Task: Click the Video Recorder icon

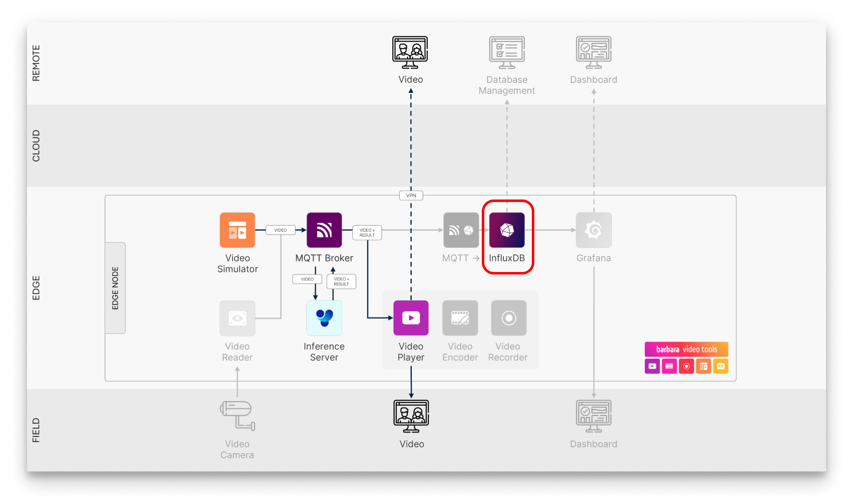Action: [508, 318]
